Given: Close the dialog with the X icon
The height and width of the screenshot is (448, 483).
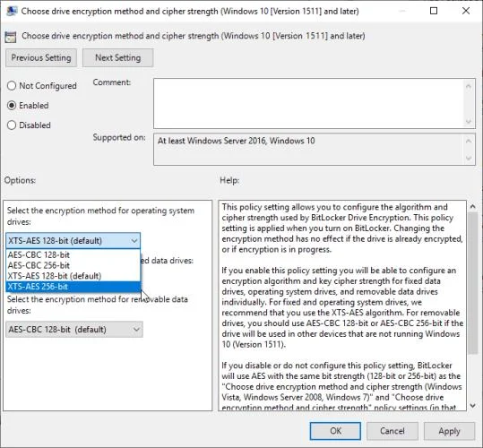Looking at the screenshot, I should coord(466,11).
